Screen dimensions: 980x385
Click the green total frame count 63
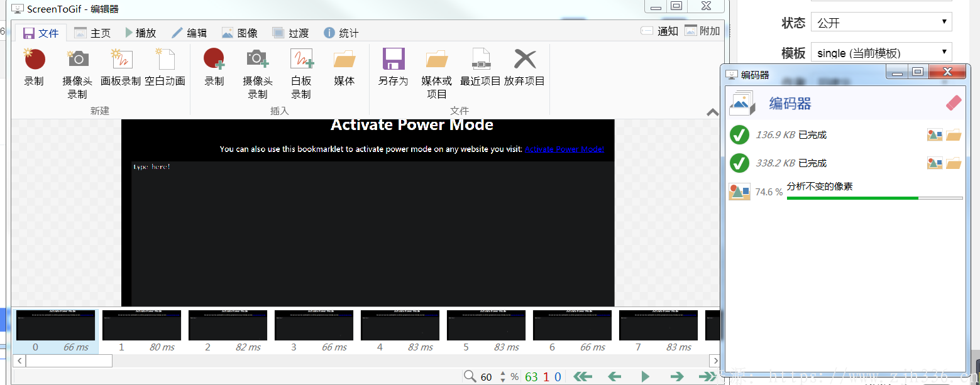(532, 377)
